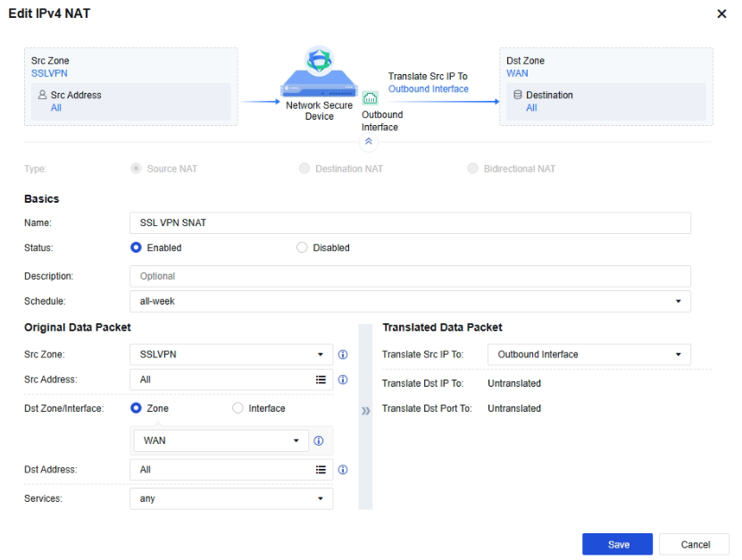Expand the Services any dropdown
742x560 pixels.
[x=231, y=499]
